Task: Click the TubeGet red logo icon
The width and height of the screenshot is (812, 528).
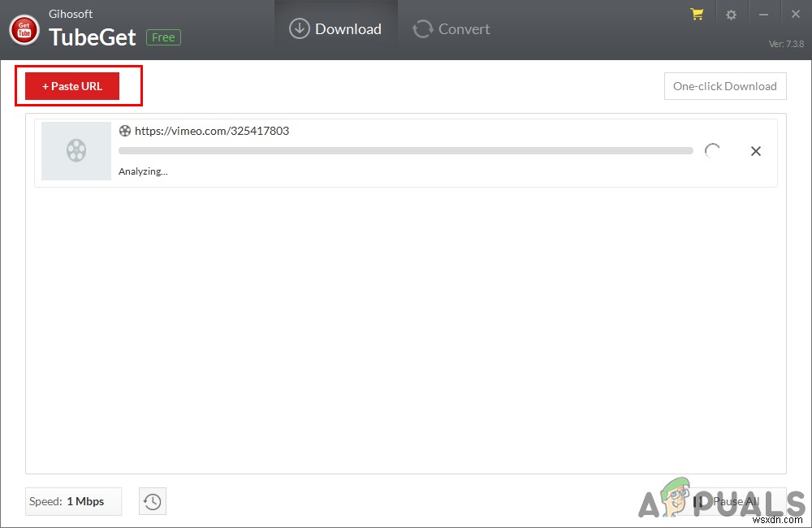Action: click(x=24, y=30)
